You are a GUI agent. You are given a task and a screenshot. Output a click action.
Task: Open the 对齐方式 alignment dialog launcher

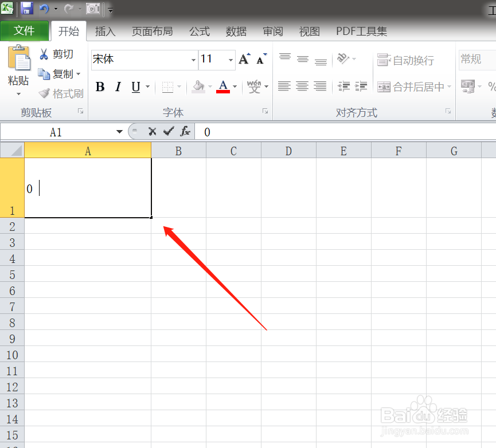(448, 111)
